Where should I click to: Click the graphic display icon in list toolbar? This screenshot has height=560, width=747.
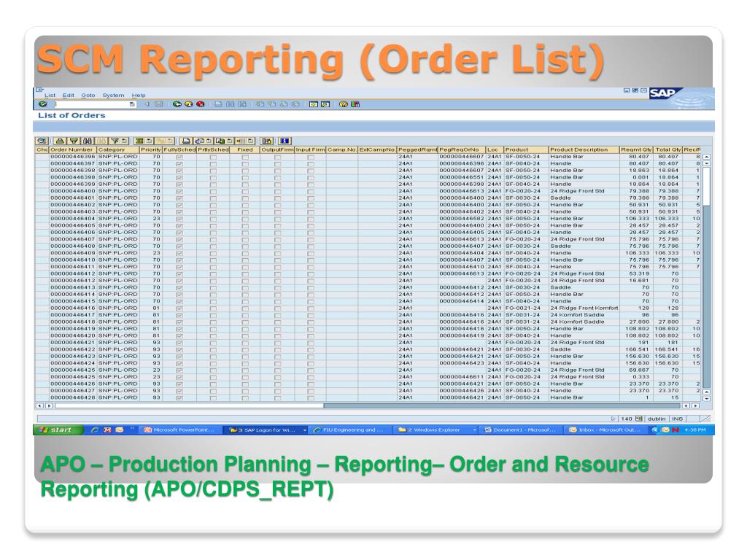click(x=266, y=141)
